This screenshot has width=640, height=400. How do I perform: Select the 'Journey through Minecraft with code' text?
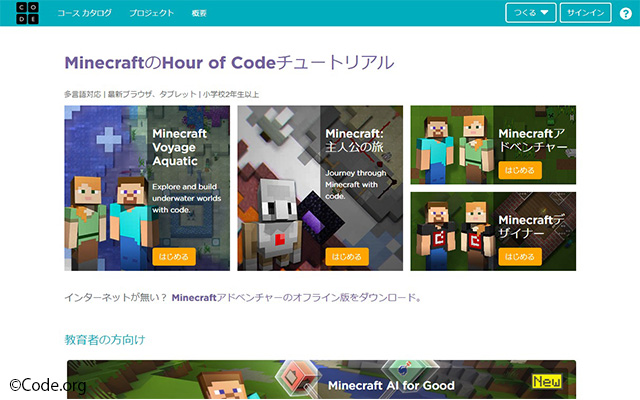click(356, 184)
